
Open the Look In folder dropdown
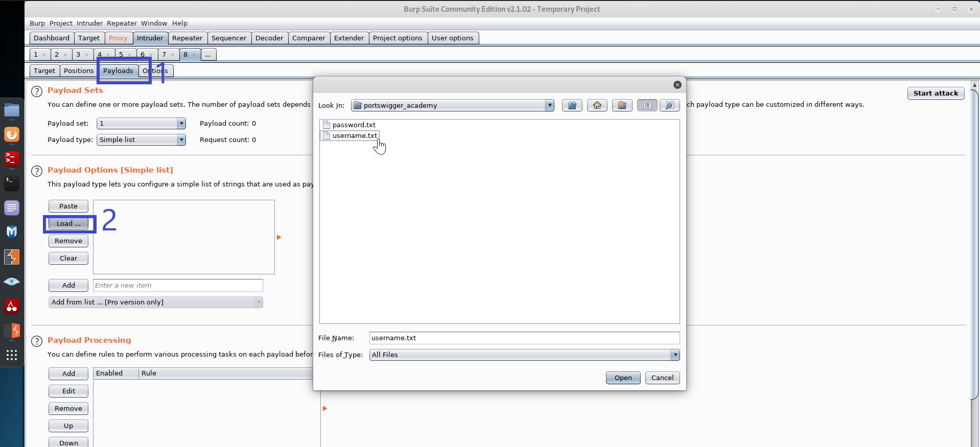pos(550,105)
